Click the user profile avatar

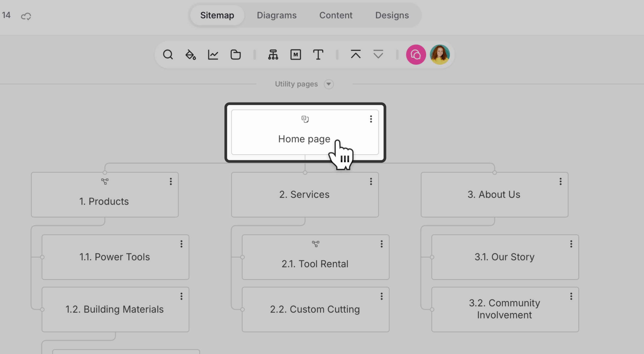pyautogui.click(x=440, y=55)
